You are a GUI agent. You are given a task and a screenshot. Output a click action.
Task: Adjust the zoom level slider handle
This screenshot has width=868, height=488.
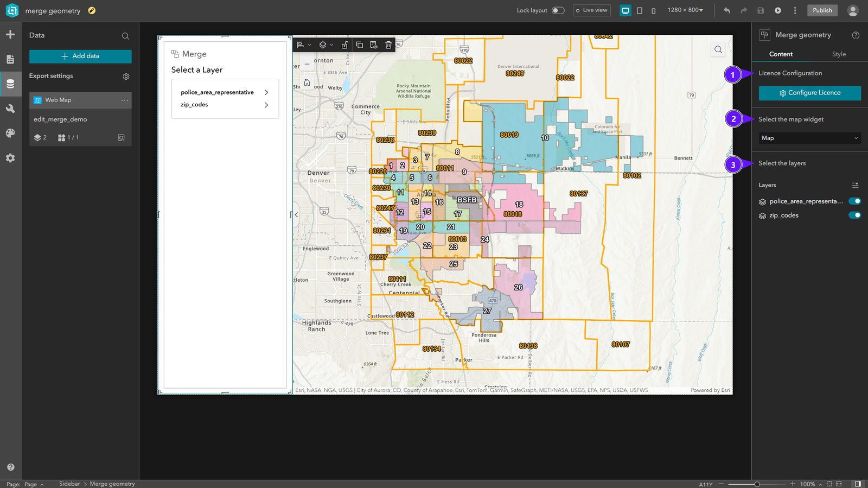pos(757,484)
